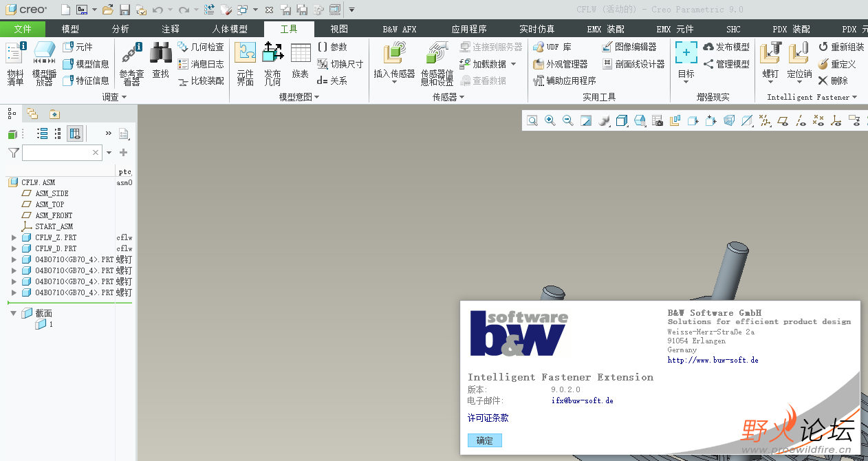868x461 pixels.
Task: Click the ifx@buw-soft.de email link
Action: click(x=582, y=400)
